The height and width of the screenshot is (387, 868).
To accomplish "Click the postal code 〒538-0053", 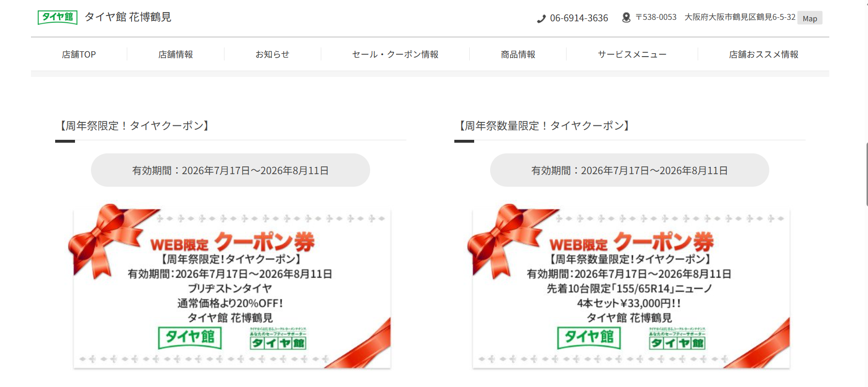I will click(x=656, y=17).
